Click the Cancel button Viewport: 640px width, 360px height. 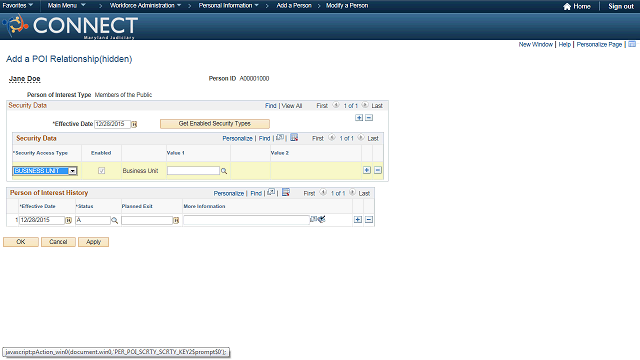[58, 242]
